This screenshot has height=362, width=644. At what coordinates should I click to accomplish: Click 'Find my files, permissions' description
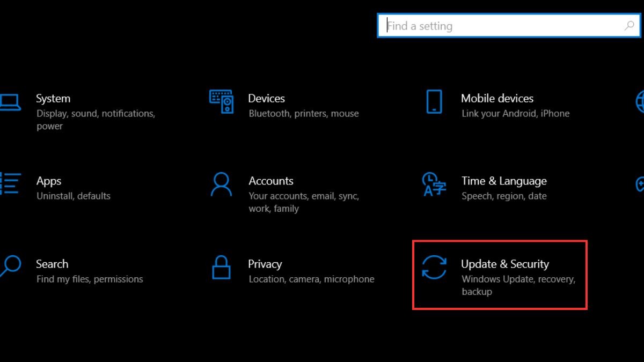click(x=90, y=279)
